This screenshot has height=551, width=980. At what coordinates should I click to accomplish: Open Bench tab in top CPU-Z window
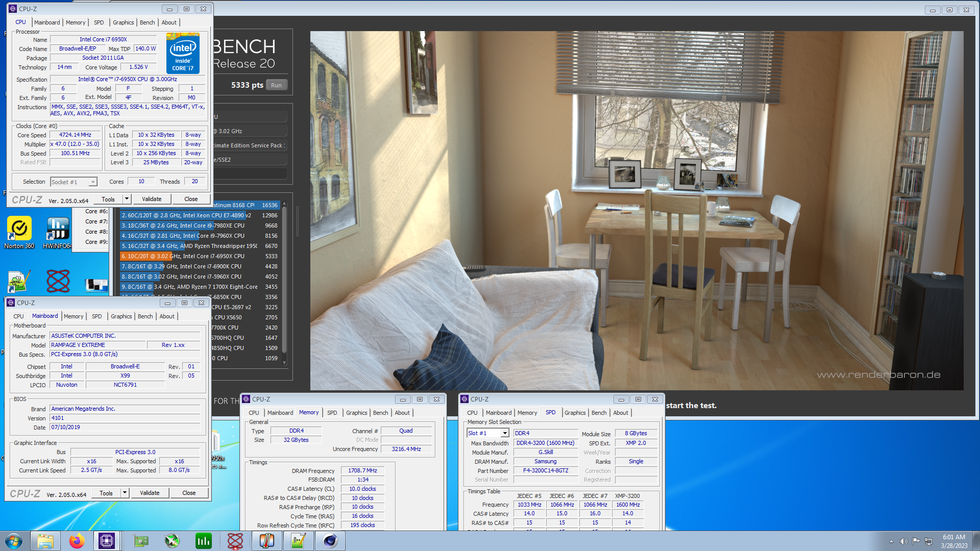pos(147,22)
